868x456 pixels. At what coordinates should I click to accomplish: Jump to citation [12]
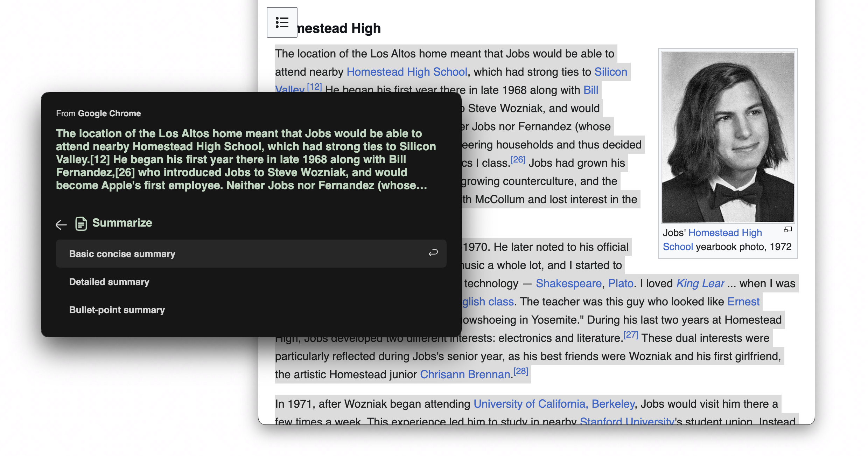coord(314,87)
